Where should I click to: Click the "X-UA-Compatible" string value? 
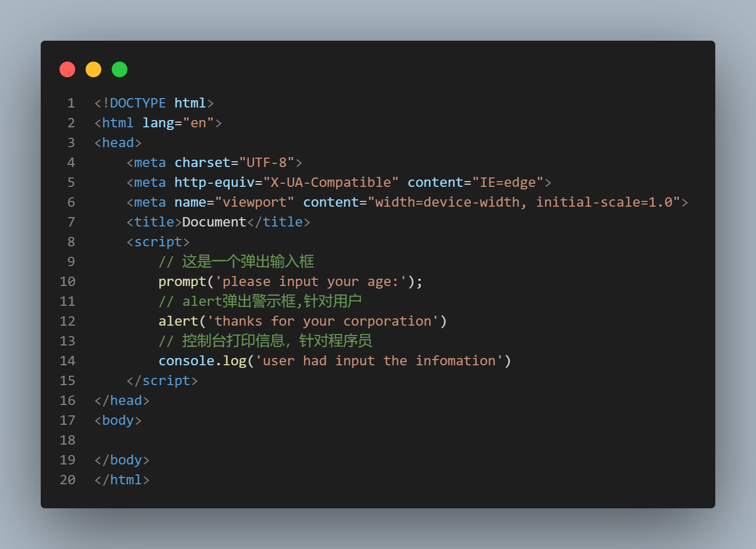pyautogui.click(x=331, y=182)
